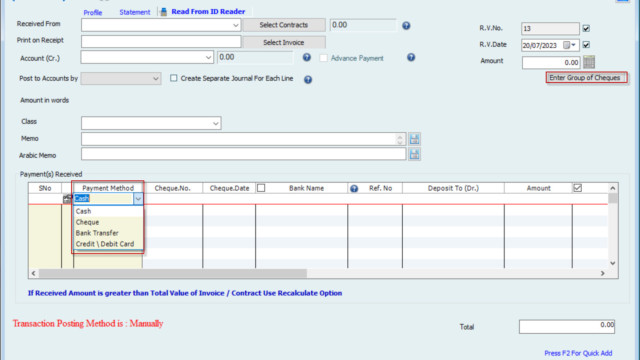Click help icon in Ref. No column header
The width and height of the screenshot is (640, 360).
click(354, 189)
